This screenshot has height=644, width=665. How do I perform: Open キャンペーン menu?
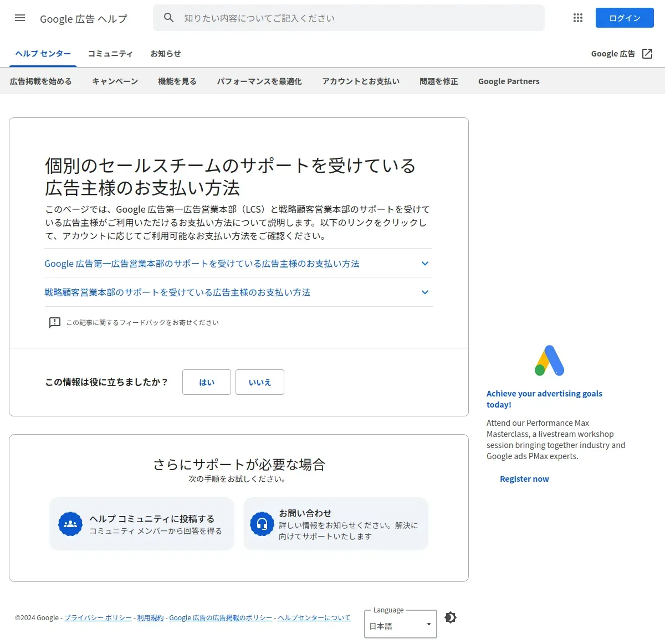pos(115,81)
